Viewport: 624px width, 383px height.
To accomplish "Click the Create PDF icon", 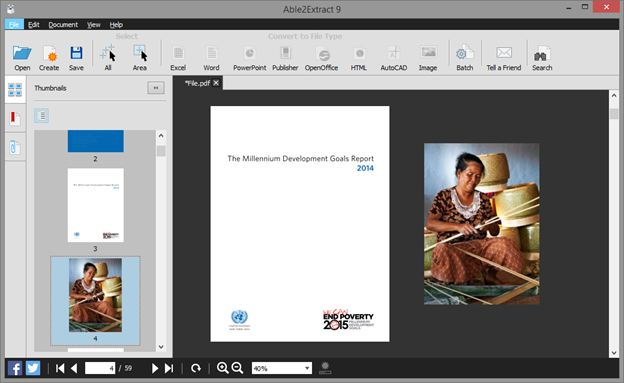I will click(x=49, y=58).
